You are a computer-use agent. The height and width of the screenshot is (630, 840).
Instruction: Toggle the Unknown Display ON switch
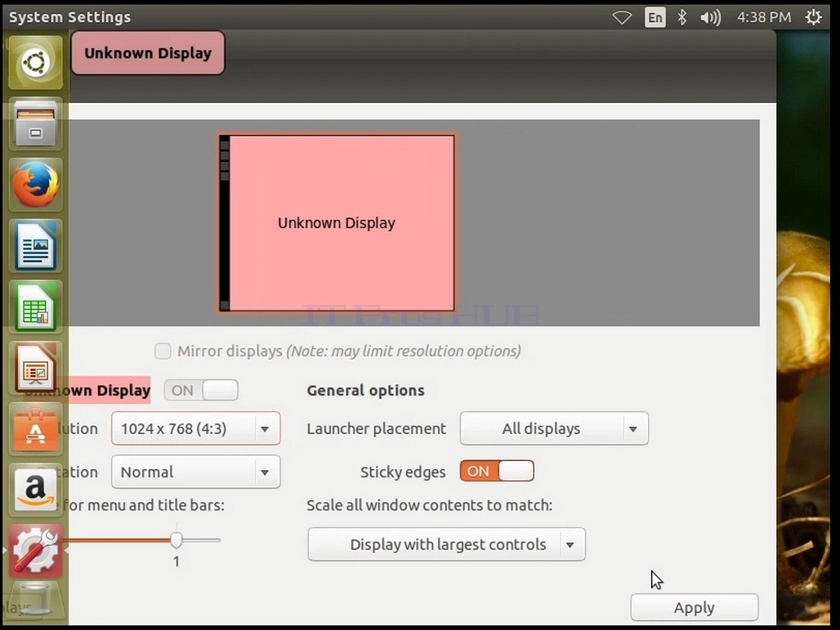202,390
